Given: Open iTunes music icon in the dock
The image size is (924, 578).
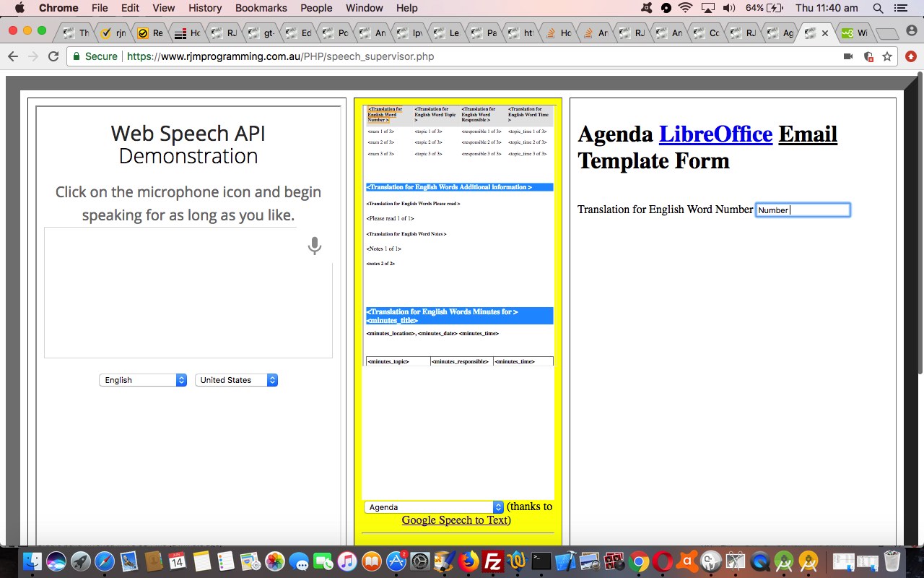Looking at the screenshot, I should [347, 561].
